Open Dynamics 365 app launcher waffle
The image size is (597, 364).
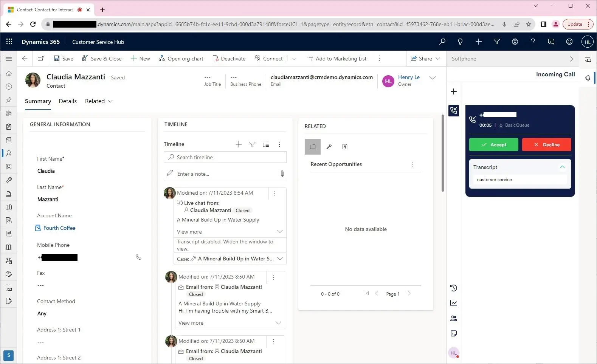9,42
